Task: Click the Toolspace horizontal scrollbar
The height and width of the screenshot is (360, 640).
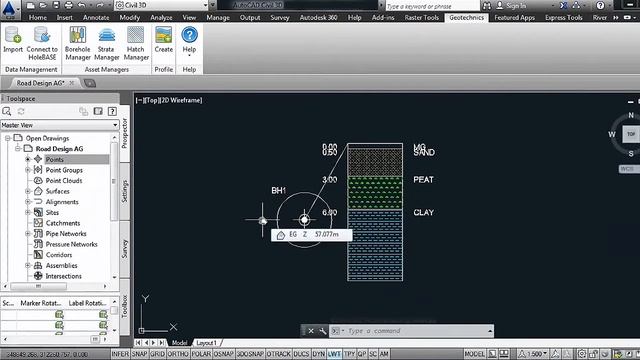Action: click(x=55, y=286)
